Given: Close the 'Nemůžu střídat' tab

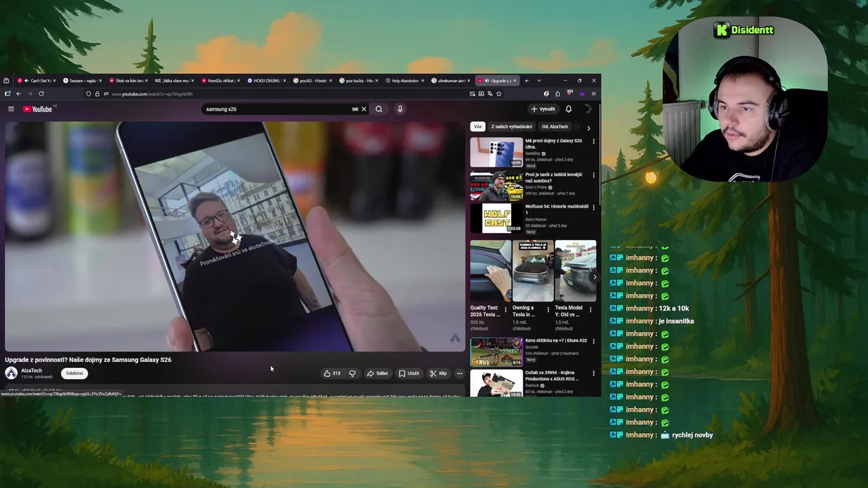Looking at the screenshot, I should pyautogui.click(x=239, y=81).
